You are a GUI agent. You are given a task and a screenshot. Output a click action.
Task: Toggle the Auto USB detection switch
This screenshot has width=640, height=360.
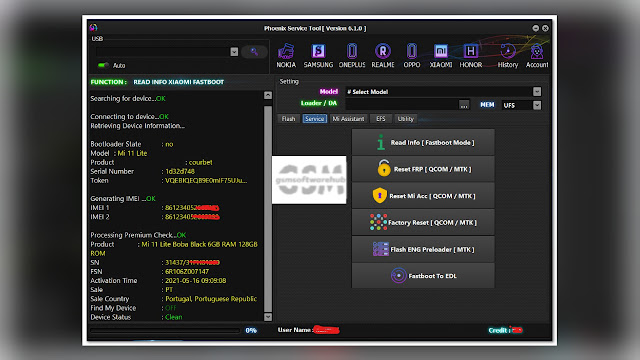(103, 65)
